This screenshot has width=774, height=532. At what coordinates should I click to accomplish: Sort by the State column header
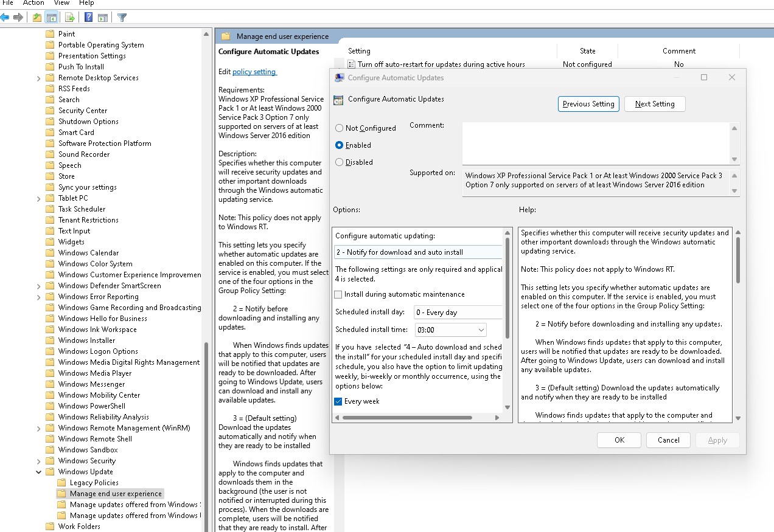(588, 51)
